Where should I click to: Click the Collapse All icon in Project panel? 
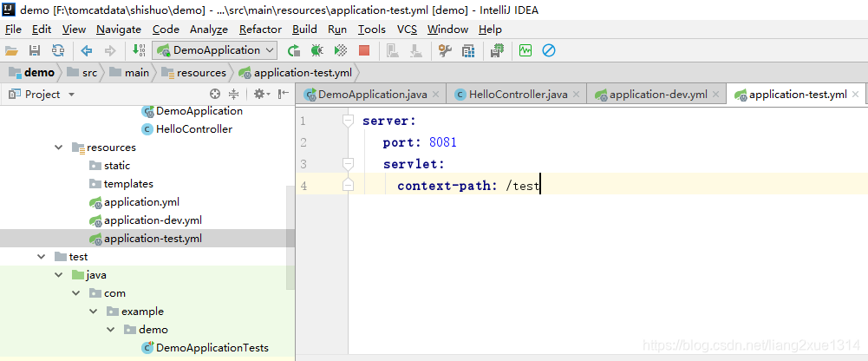point(233,94)
